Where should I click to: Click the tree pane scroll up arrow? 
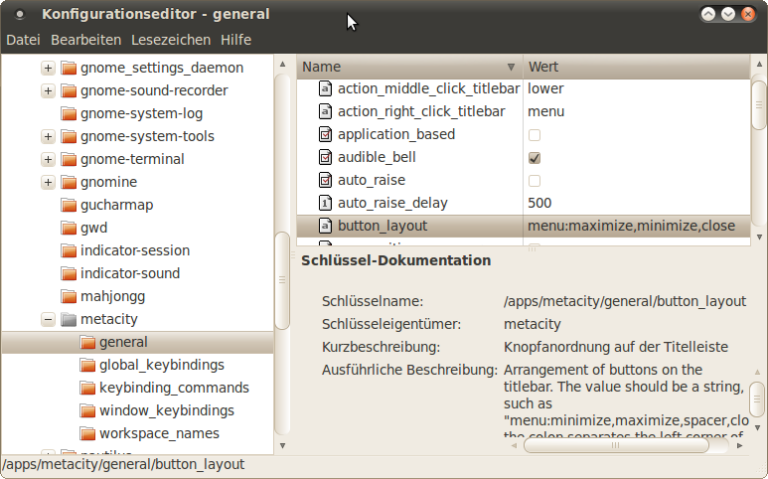282,64
